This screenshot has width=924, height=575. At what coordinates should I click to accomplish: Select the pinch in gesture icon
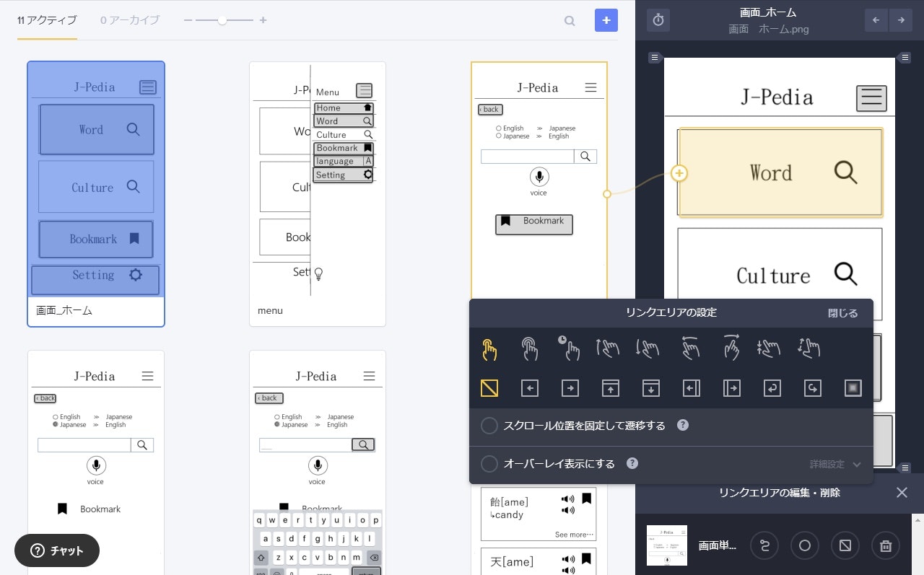tap(770, 349)
